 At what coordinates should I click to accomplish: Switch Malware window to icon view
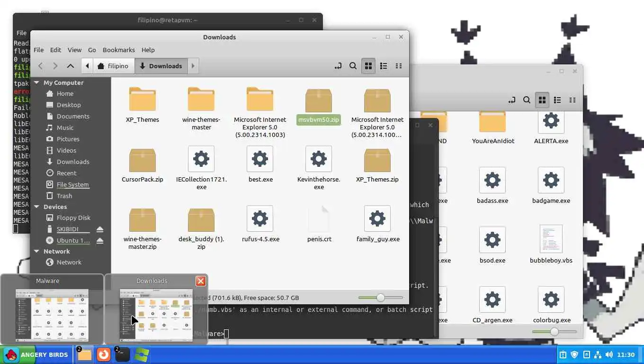coord(542,100)
